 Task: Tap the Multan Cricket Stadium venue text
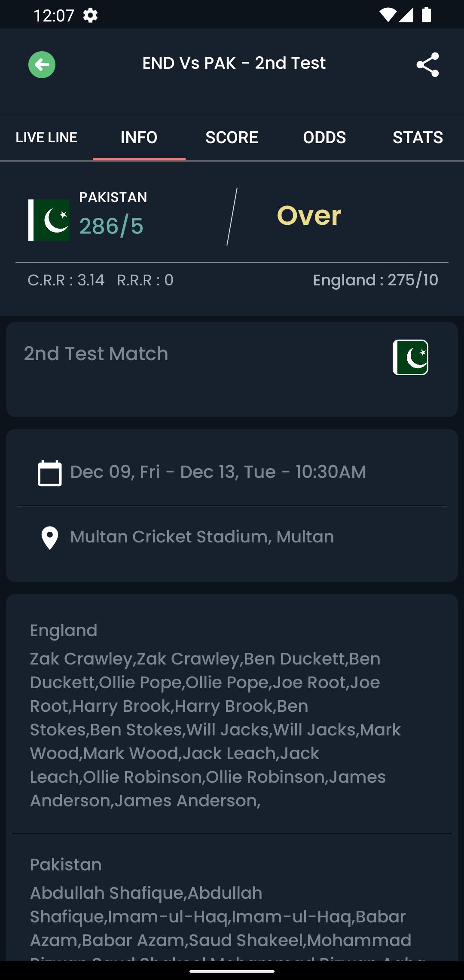202,537
